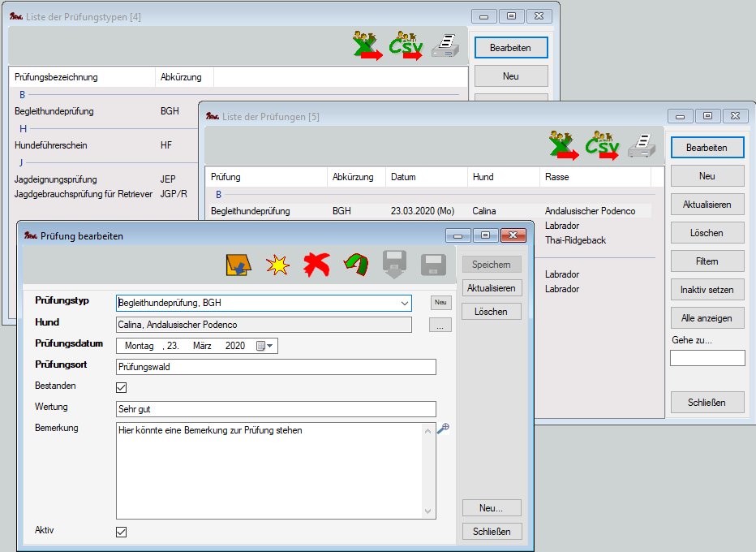Uncheck the Aktiv checkbox

tap(122, 532)
